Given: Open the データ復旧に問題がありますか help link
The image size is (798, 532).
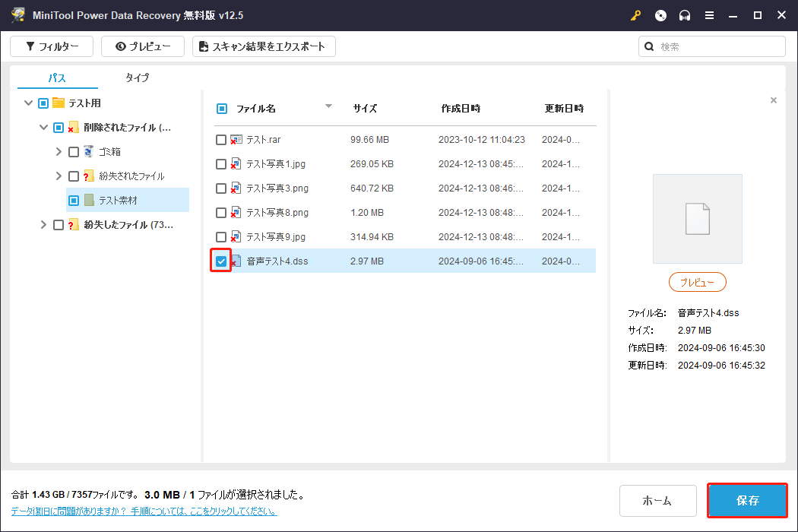Looking at the screenshot, I should point(144,511).
